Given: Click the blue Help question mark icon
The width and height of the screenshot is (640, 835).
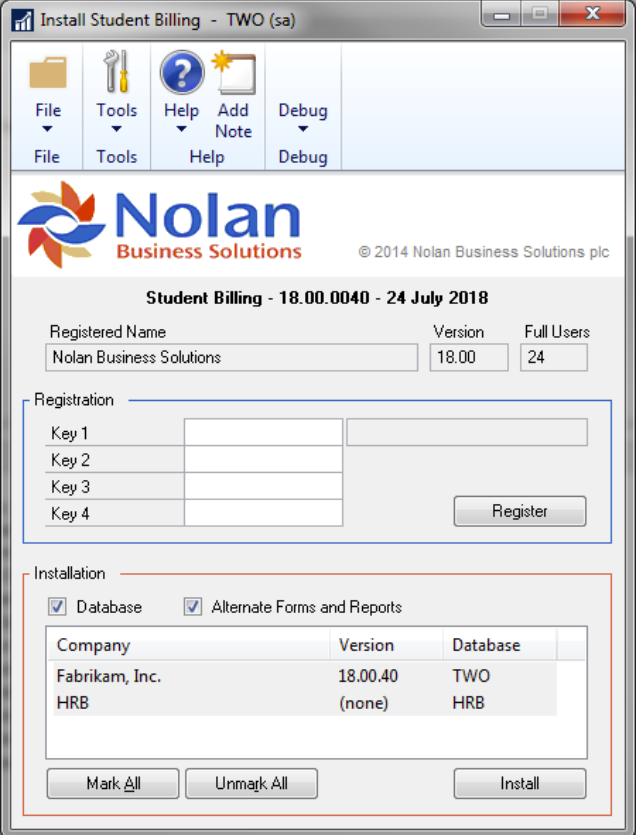Looking at the screenshot, I should coord(181,73).
